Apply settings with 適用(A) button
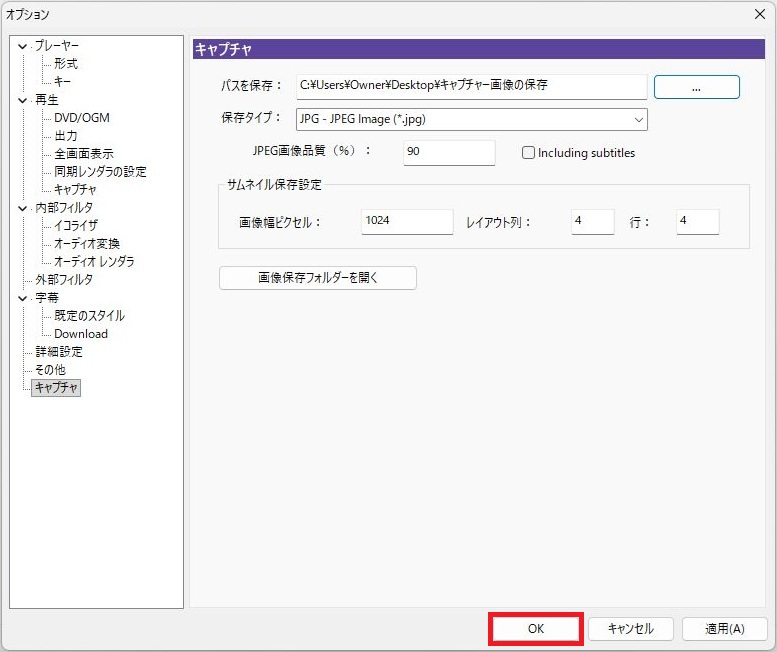The width and height of the screenshot is (777, 652). [x=724, y=629]
